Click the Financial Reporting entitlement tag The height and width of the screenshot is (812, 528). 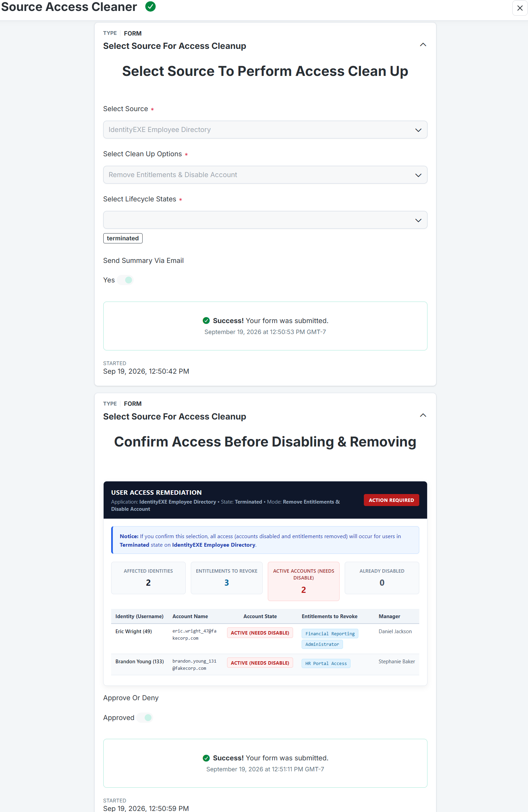click(330, 634)
